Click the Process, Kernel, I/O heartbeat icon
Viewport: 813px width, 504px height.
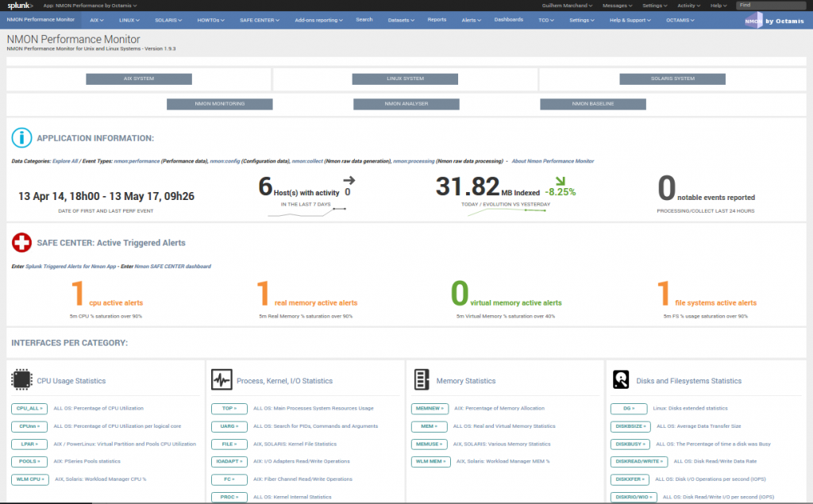222,380
